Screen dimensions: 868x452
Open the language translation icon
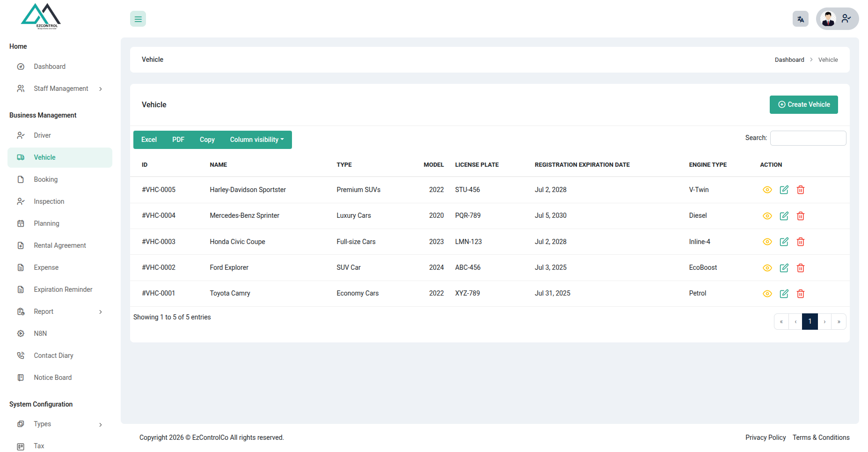(801, 19)
